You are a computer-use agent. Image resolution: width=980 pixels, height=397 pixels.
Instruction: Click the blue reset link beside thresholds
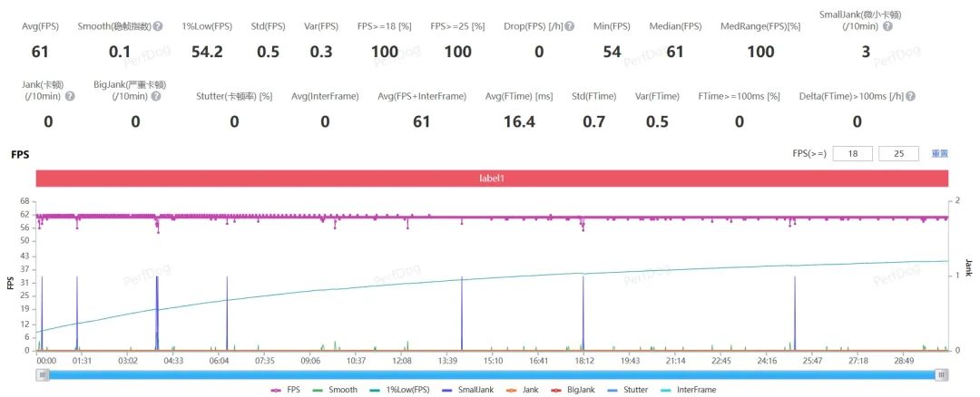click(x=939, y=153)
